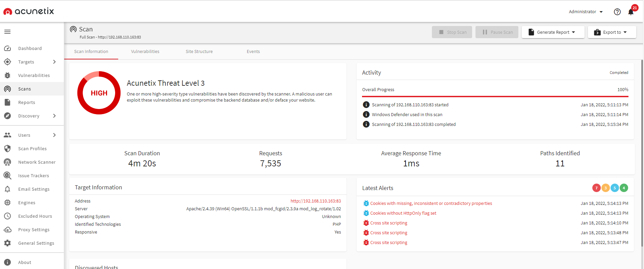Click the Targets crosshair icon
644x269 pixels.
(x=7, y=62)
